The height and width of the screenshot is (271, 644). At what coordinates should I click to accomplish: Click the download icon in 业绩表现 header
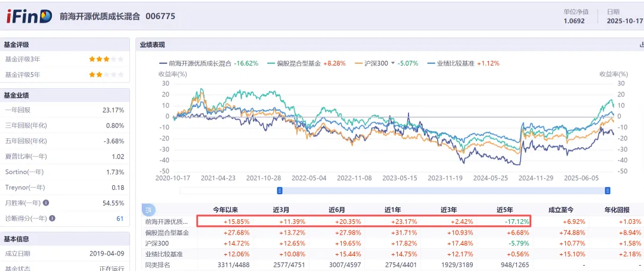(x=641, y=45)
